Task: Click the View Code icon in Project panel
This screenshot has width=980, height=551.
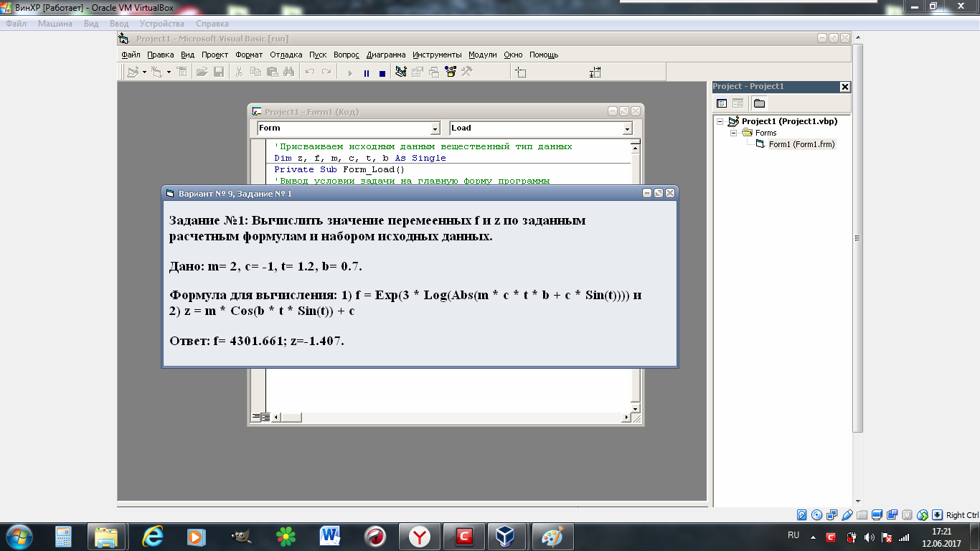Action: coord(722,103)
